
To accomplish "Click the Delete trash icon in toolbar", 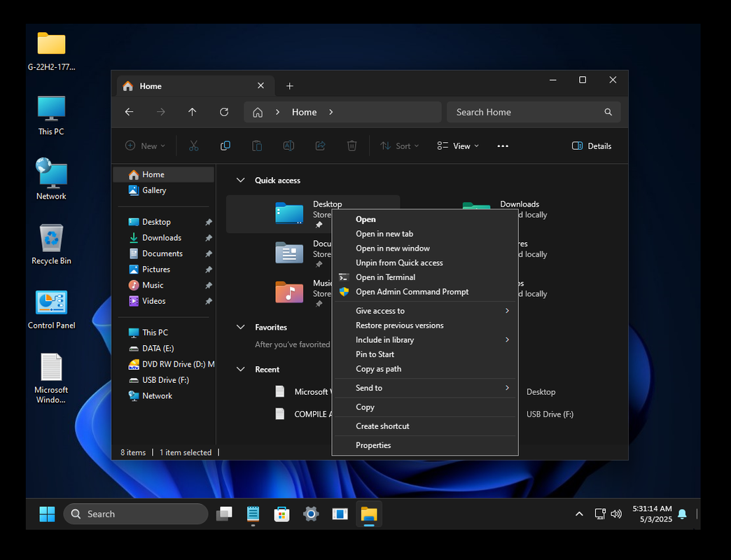I will (352, 146).
